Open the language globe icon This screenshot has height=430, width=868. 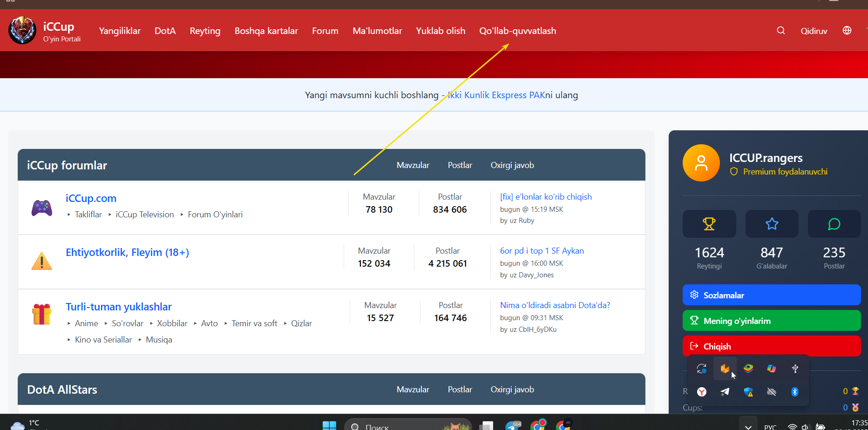point(847,30)
